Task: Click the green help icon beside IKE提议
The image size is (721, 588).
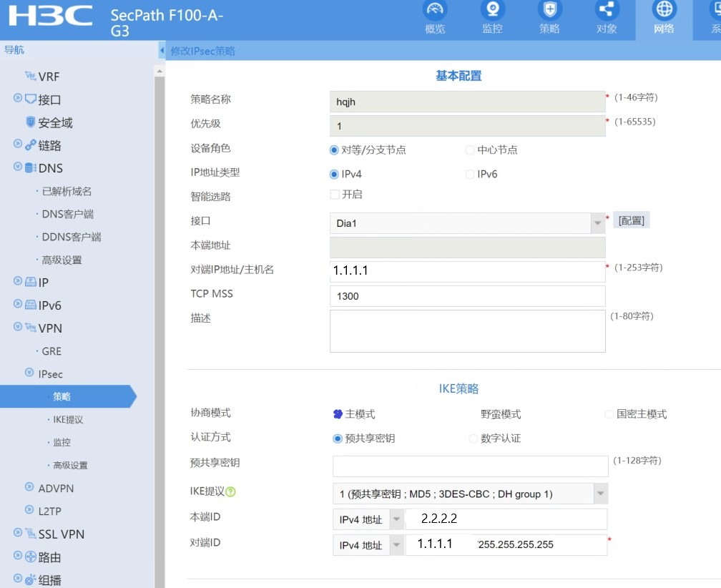Action: click(230, 492)
